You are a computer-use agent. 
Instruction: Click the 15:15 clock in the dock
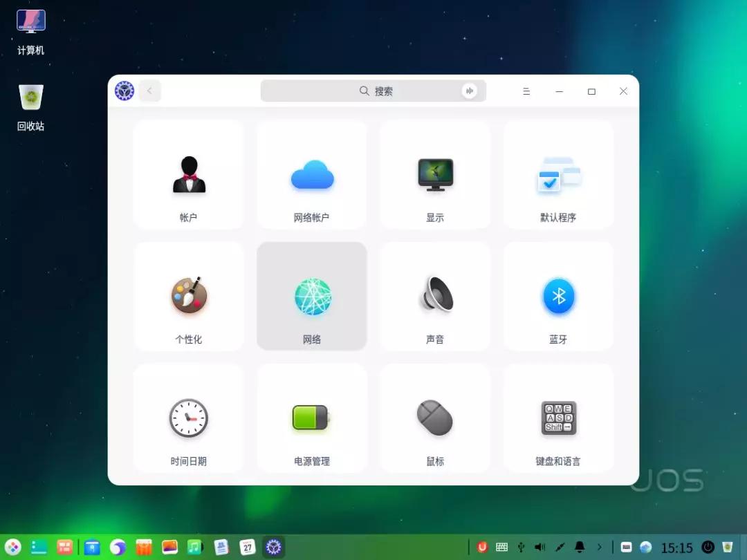click(x=676, y=548)
